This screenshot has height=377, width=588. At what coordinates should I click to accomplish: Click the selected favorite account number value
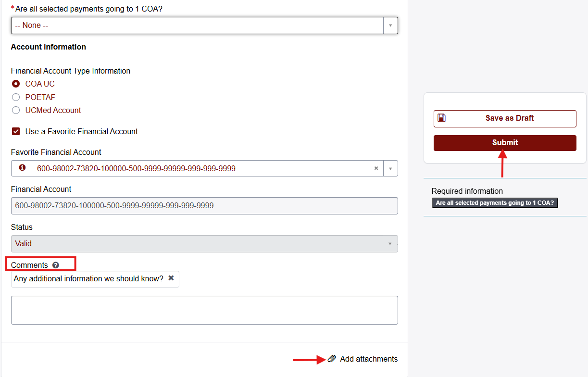(x=136, y=168)
